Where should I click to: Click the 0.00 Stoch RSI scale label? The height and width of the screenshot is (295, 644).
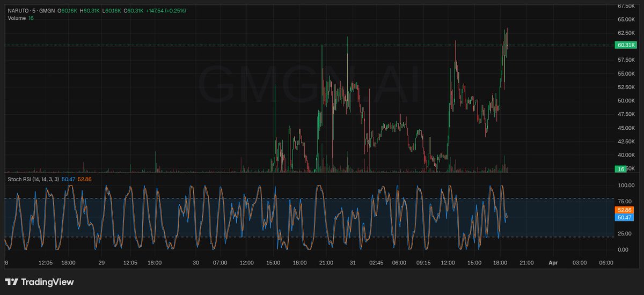pos(624,249)
